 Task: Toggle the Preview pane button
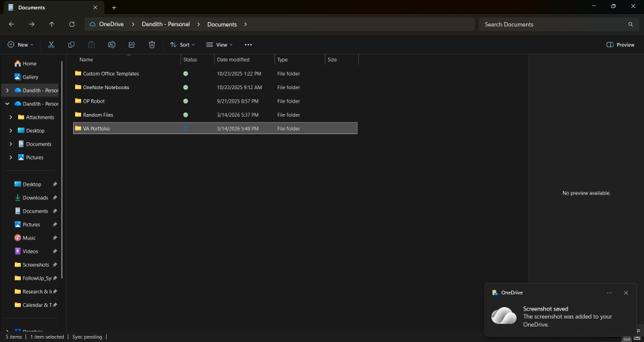(x=621, y=45)
